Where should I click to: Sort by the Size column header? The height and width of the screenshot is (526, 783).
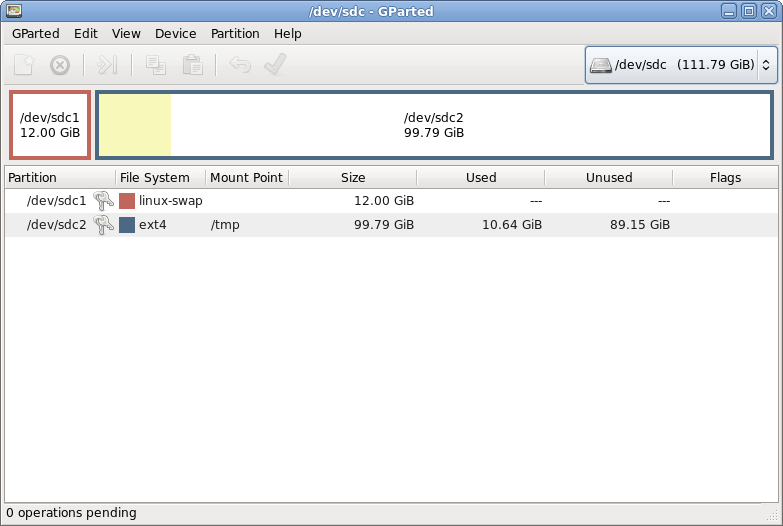pos(353,178)
